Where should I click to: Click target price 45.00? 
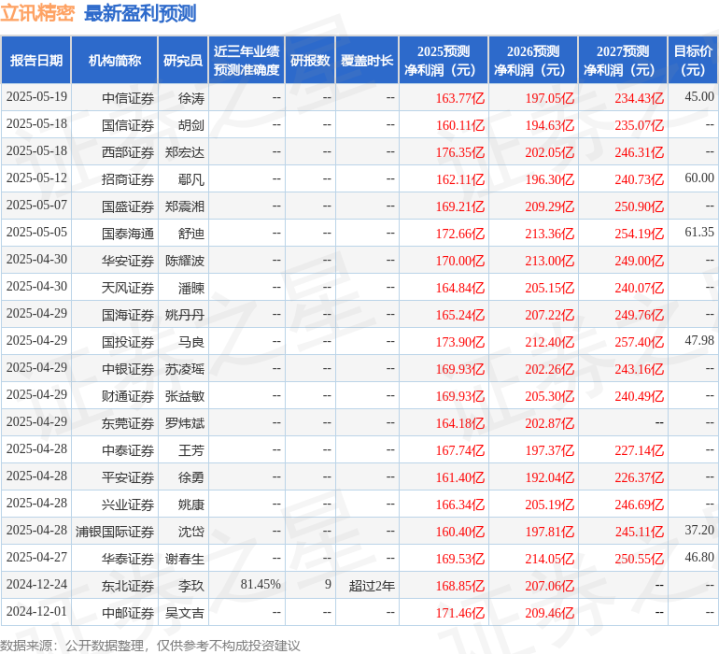pyautogui.click(x=699, y=97)
